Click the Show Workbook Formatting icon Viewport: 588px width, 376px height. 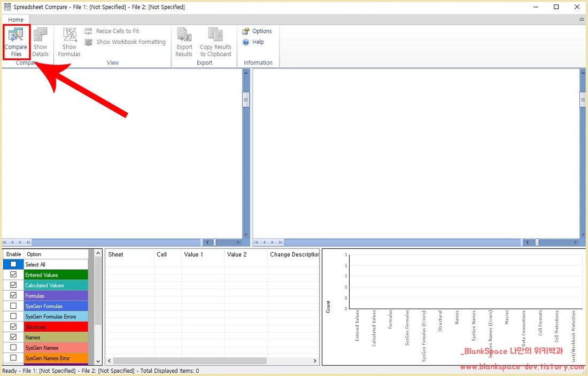88,42
